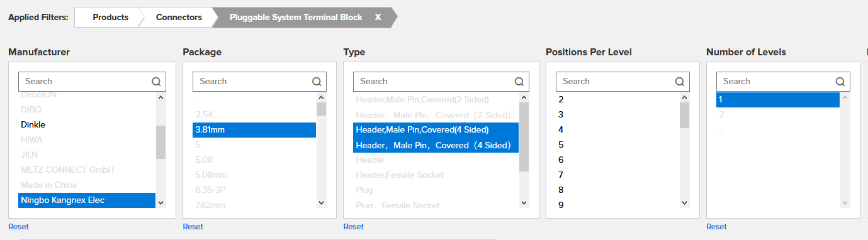
Task: Click the Type search input field
Action: click(433, 81)
